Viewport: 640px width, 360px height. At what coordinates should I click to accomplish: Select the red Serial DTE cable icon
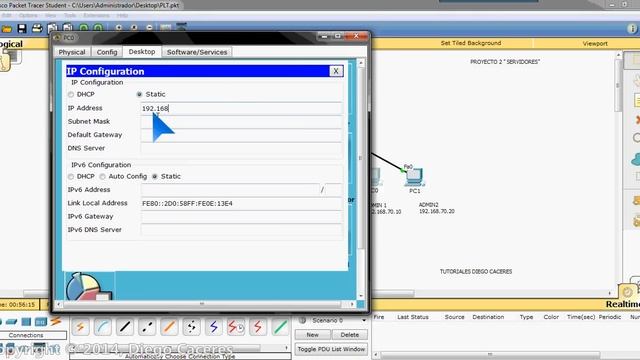258,327
